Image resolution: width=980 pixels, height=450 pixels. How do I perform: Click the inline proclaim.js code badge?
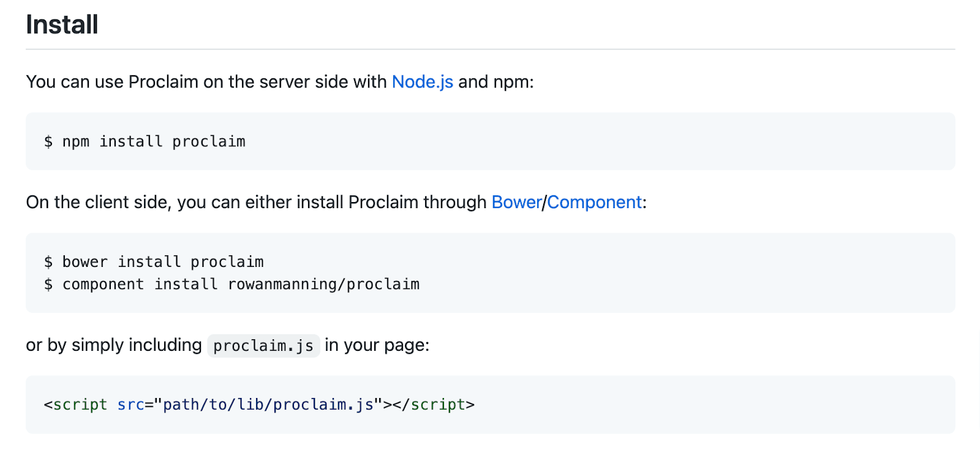[x=263, y=346]
